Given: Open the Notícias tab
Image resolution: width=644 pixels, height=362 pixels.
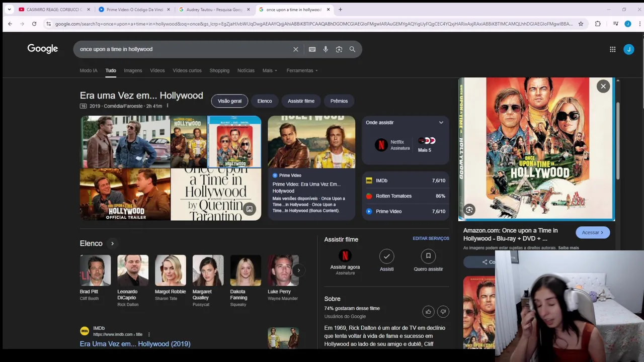Looking at the screenshot, I should [246, 70].
